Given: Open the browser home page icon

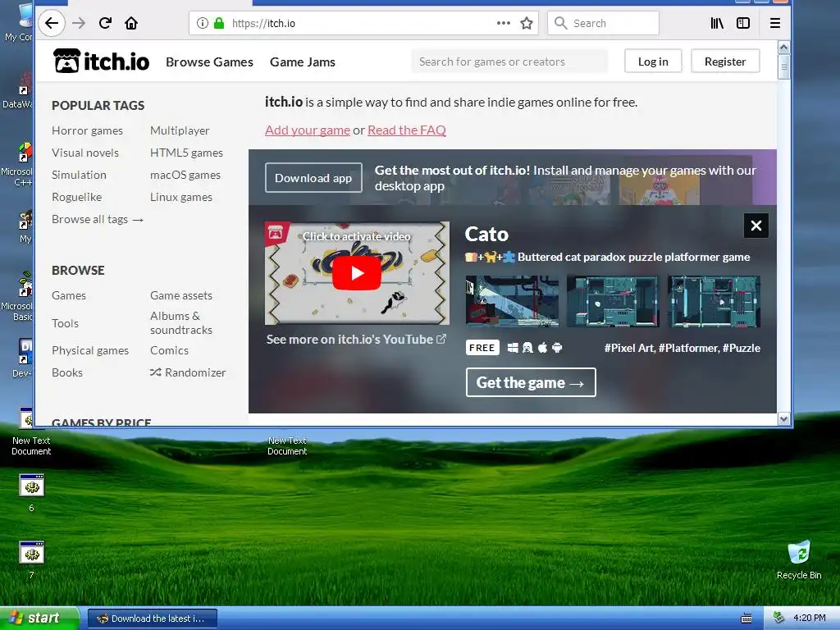Looking at the screenshot, I should 131,23.
